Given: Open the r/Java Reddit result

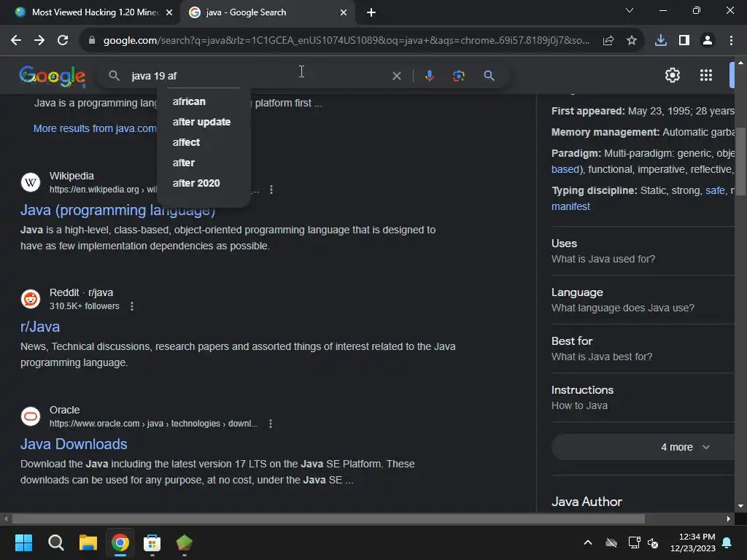Looking at the screenshot, I should point(40,327).
